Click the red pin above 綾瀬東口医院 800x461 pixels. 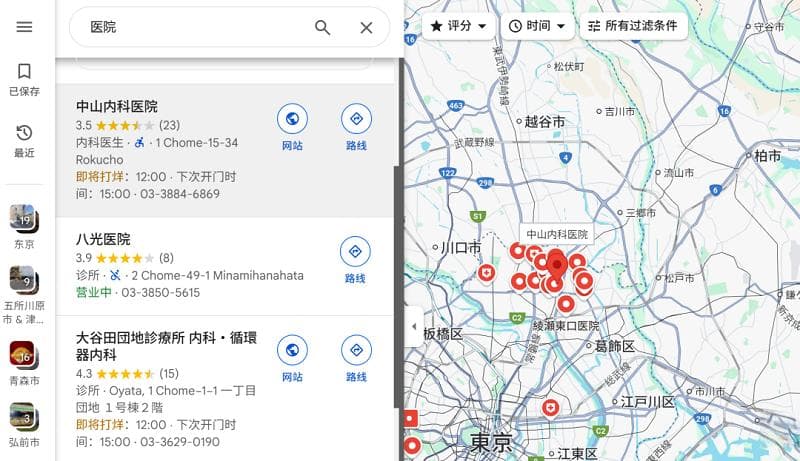pos(565,304)
